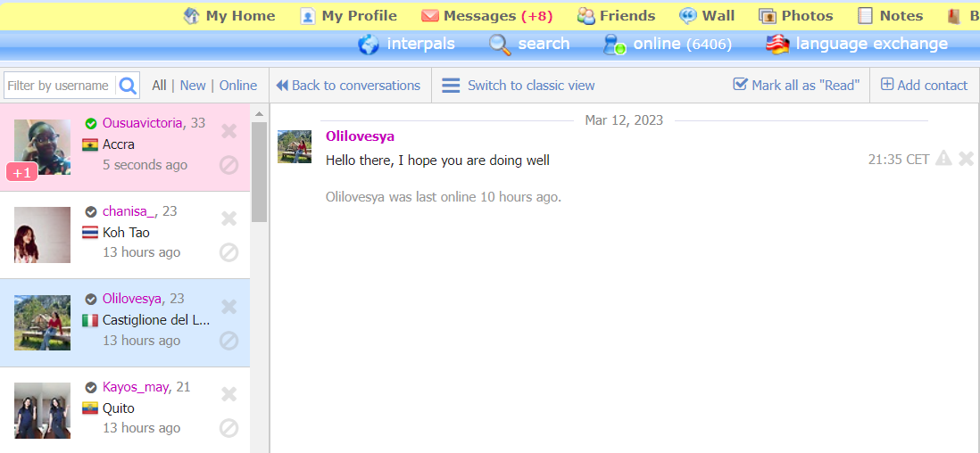Open Olilovesya's sidebar profile thumbnail
The image size is (980, 453).
42,323
